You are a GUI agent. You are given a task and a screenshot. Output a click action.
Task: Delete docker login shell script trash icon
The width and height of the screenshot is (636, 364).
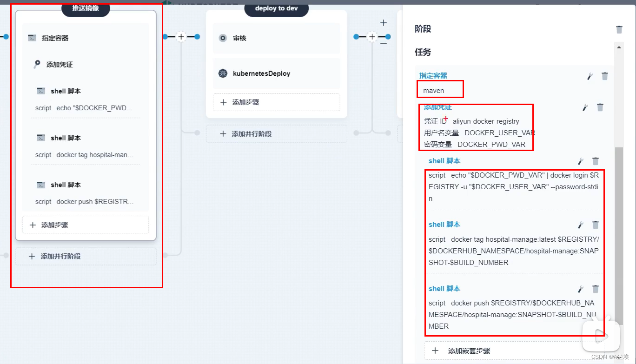[x=596, y=161]
